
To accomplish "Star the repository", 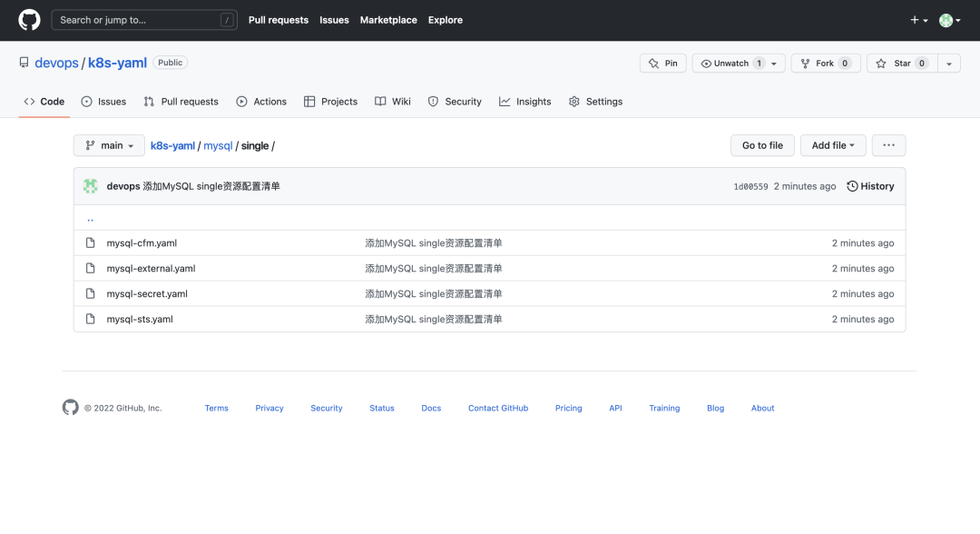I will tap(902, 64).
